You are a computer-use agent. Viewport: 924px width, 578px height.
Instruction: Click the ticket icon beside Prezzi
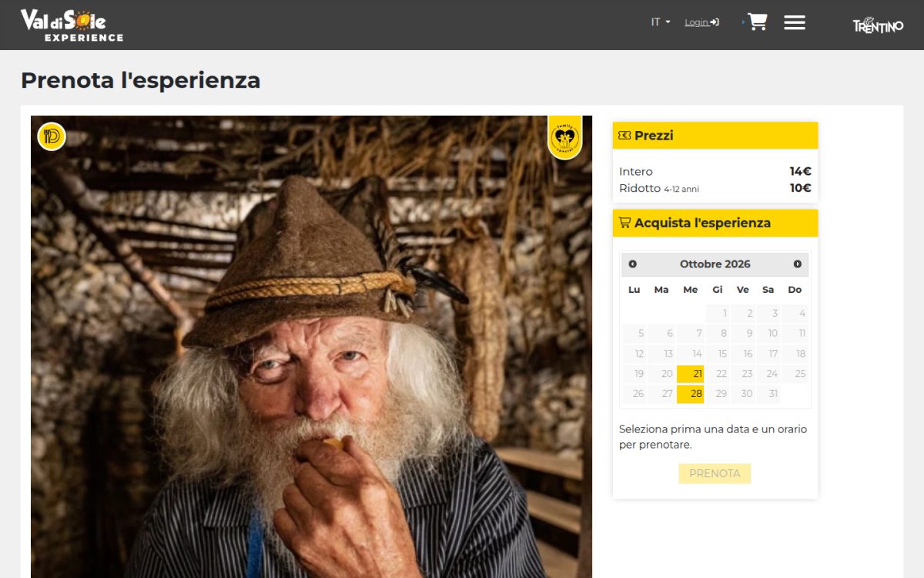click(x=624, y=136)
